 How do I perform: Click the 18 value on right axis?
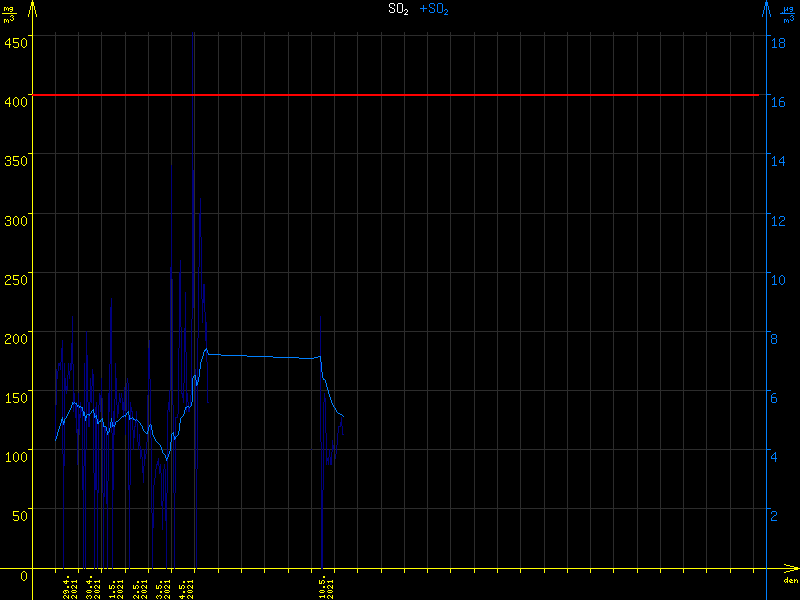coord(775,42)
